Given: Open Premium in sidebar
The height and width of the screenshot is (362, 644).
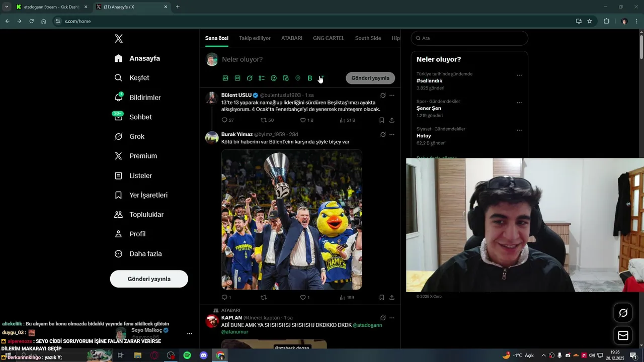Looking at the screenshot, I should (x=136, y=156).
